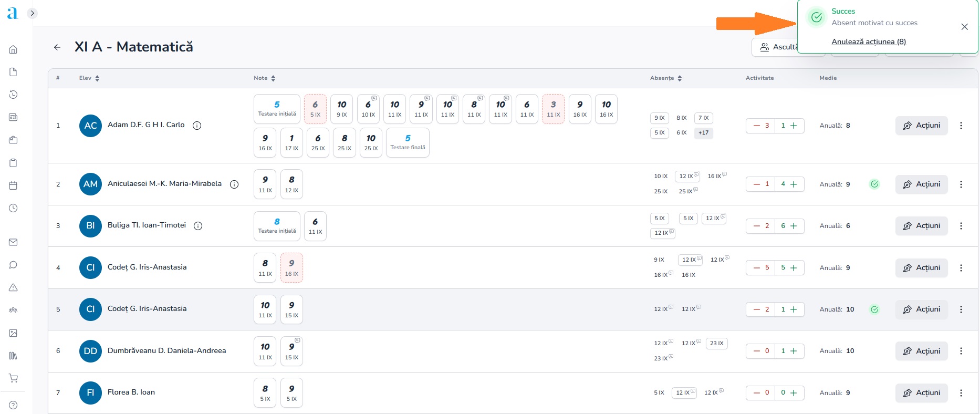Decrease activity minus for Dumbrăveanu Daniela-Andreea

point(756,351)
